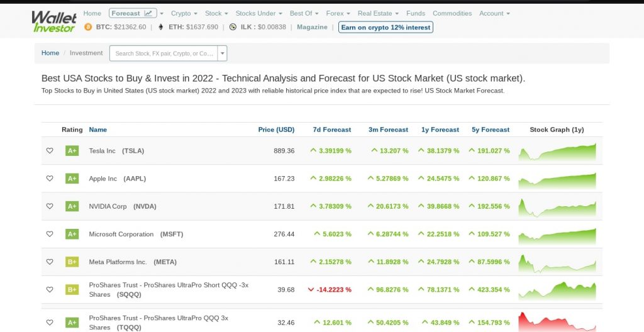The image size is (644, 332).
Task: Focus the stock search input field
Action: tap(164, 53)
